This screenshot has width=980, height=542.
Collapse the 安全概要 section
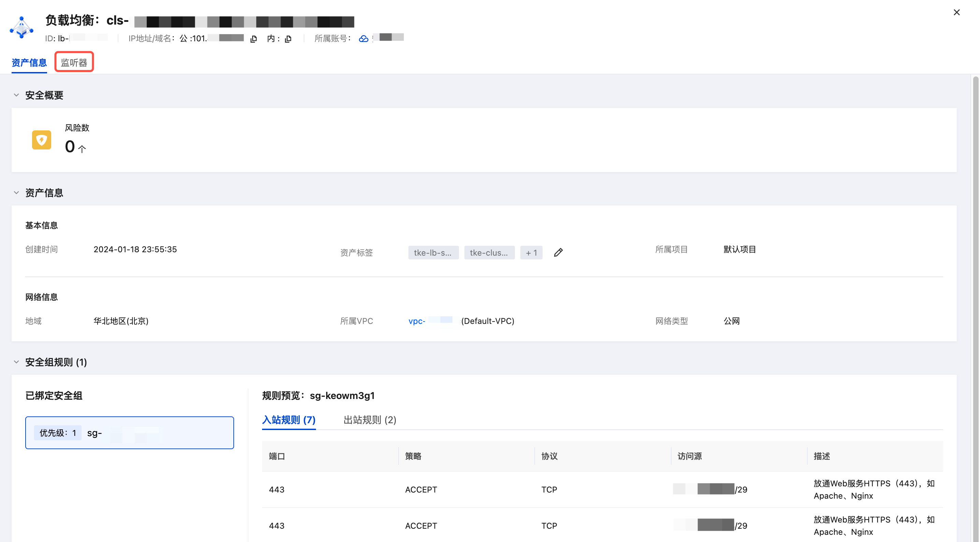[16, 95]
